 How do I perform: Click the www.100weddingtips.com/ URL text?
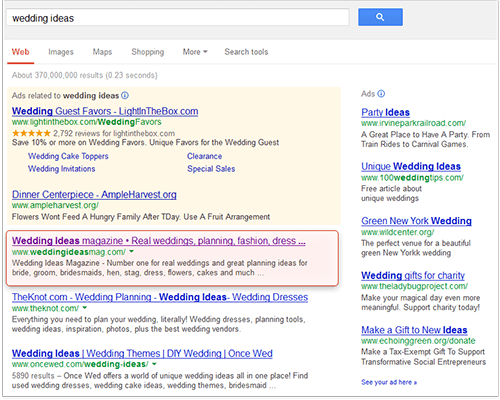point(412,178)
